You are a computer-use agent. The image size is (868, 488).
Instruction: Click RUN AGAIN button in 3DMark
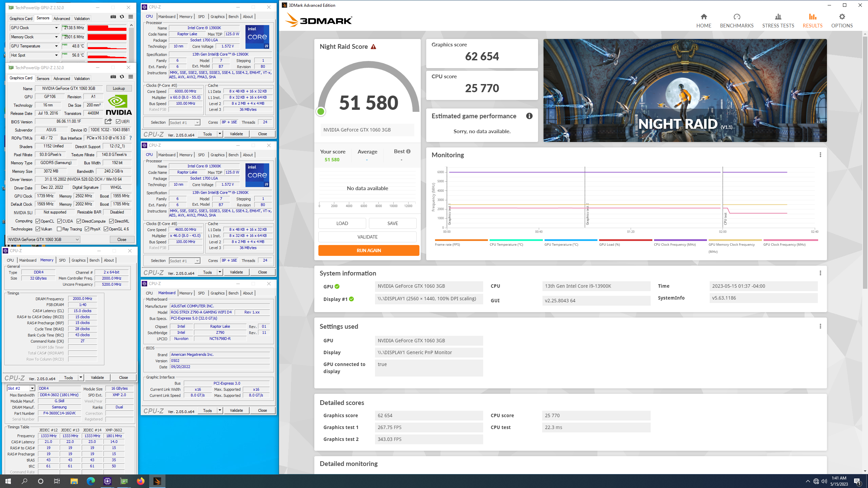tap(369, 250)
